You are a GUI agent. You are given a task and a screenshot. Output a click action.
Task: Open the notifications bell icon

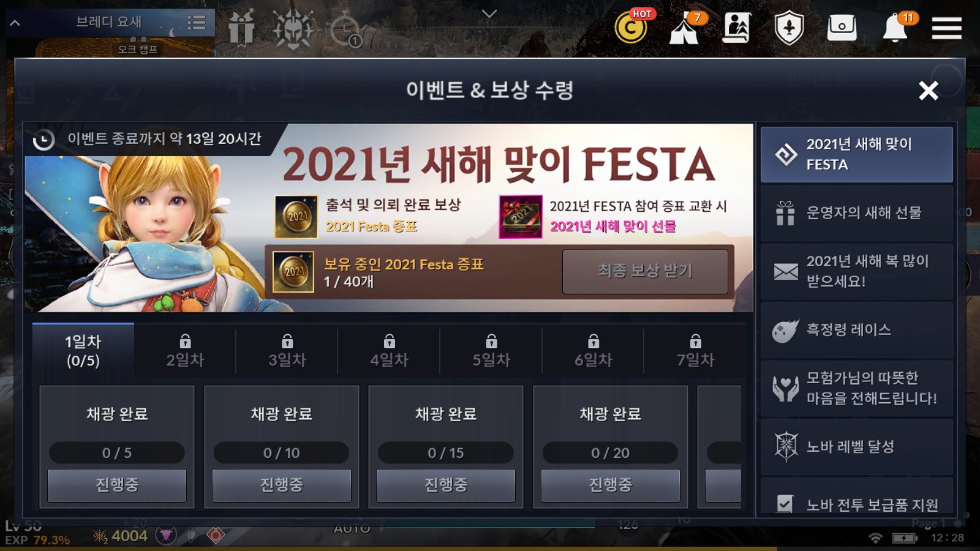pyautogui.click(x=895, y=28)
